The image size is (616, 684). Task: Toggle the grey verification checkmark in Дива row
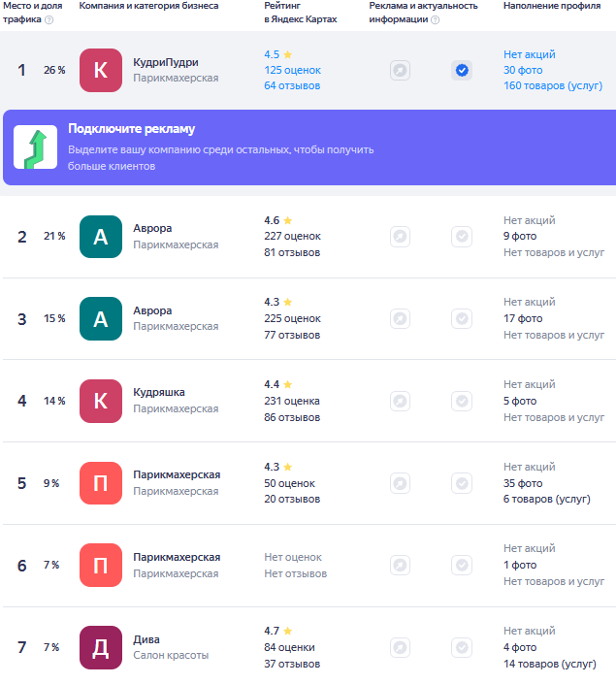click(462, 647)
